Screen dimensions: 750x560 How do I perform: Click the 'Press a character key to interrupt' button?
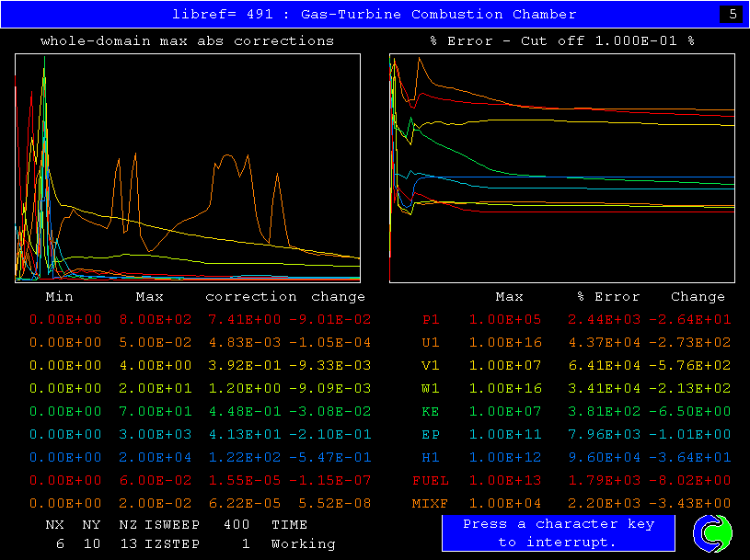[559, 532]
